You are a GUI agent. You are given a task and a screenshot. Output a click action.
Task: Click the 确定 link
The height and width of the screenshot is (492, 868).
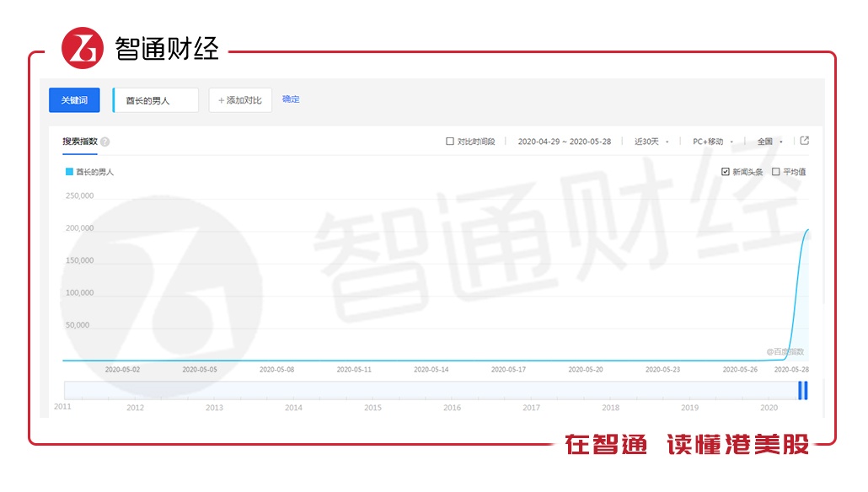[291, 99]
